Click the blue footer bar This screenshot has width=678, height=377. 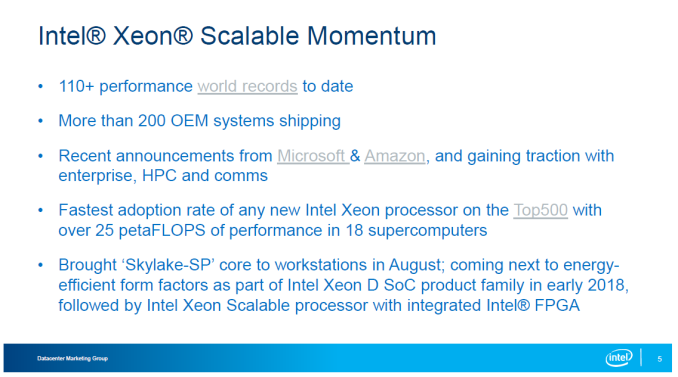coord(338,358)
